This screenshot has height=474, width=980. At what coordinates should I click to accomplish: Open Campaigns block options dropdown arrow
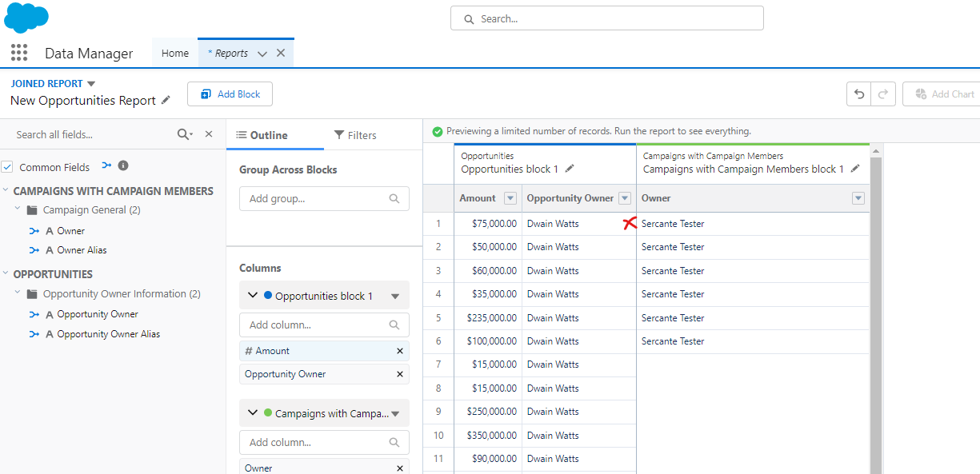coord(394,414)
